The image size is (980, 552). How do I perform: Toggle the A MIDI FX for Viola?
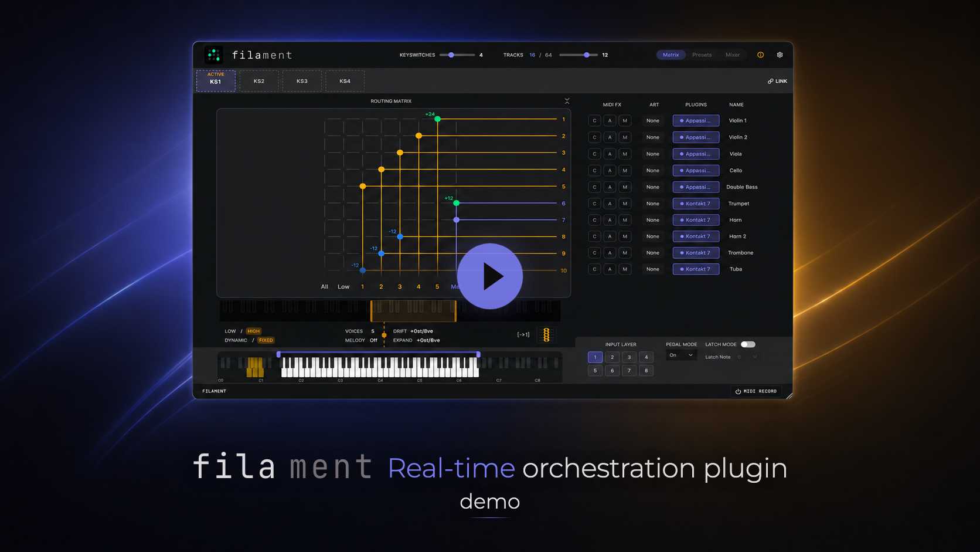click(610, 154)
